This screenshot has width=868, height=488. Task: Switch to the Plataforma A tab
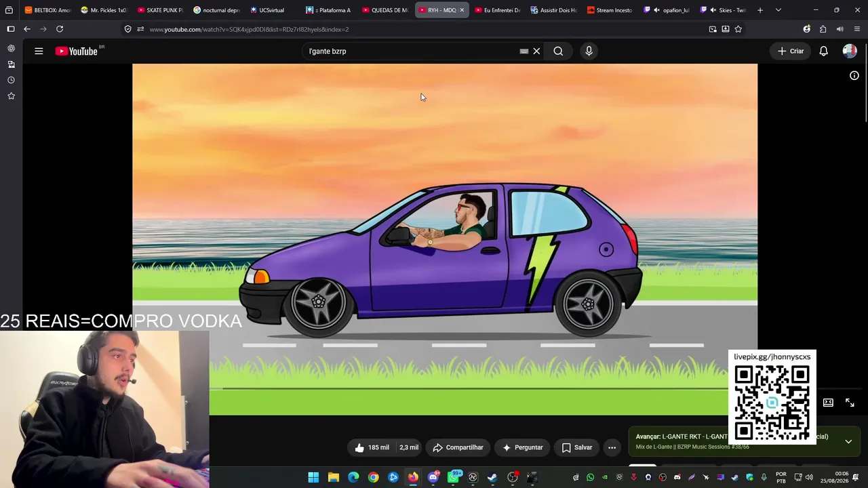click(x=329, y=10)
